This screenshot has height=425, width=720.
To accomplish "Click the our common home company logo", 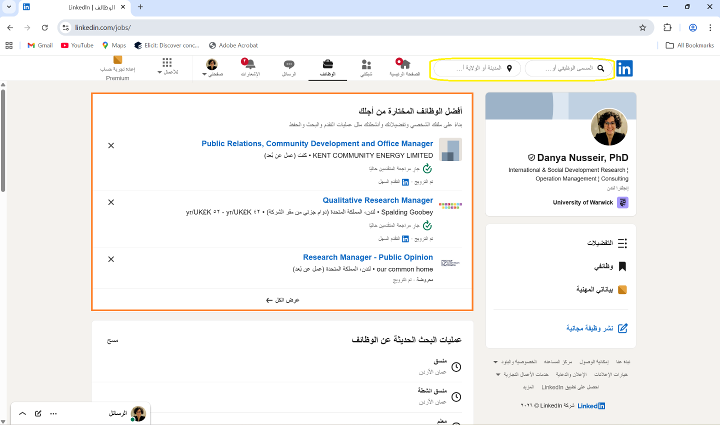I will pyautogui.click(x=450, y=263).
